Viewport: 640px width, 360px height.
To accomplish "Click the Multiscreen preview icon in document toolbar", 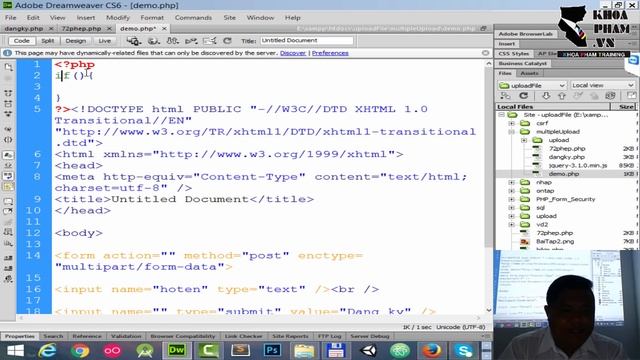I will (x=133, y=40).
